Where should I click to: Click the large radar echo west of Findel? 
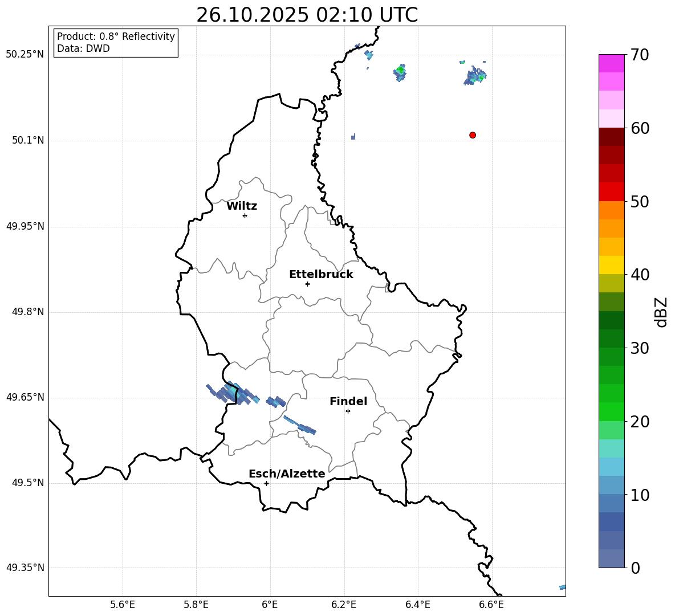click(x=233, y=393)
